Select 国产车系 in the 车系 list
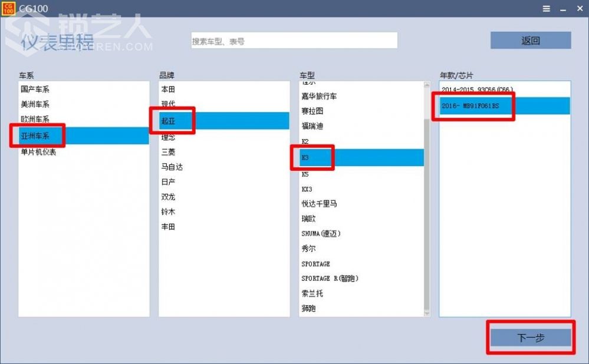 (x=84, y=90)
